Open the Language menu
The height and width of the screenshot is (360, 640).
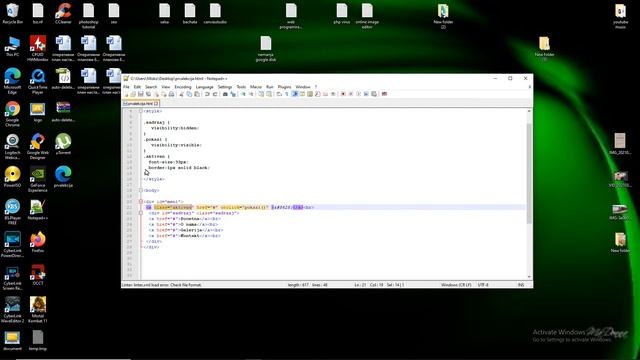tap(204, 87)
